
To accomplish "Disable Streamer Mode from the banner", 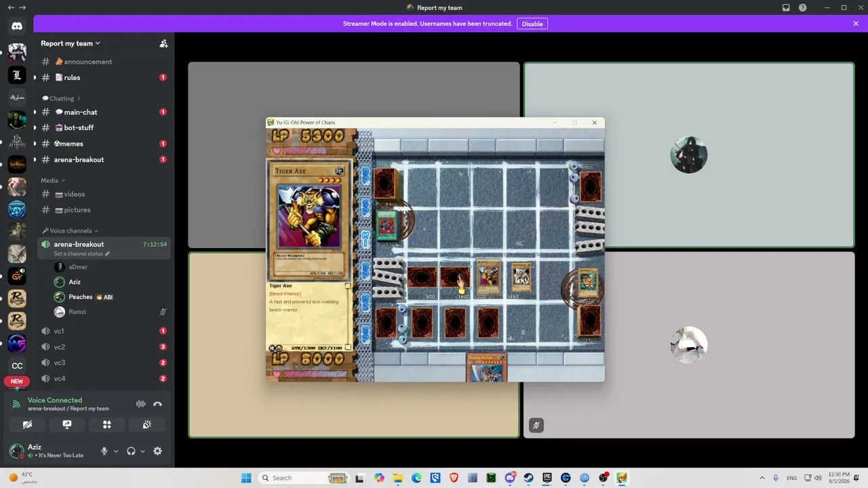I will tap(532, 24).
